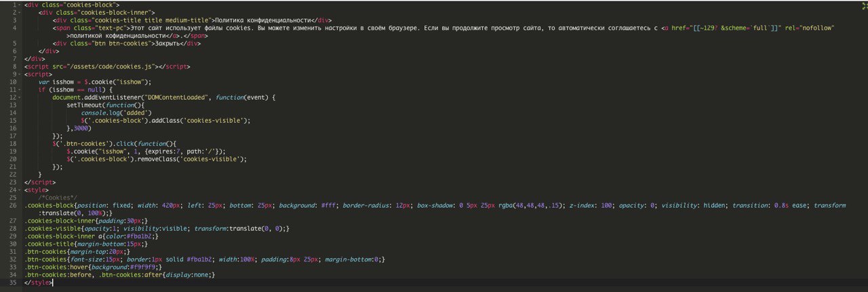Click line number 22 in the gutter

click(x=12, y=175)
